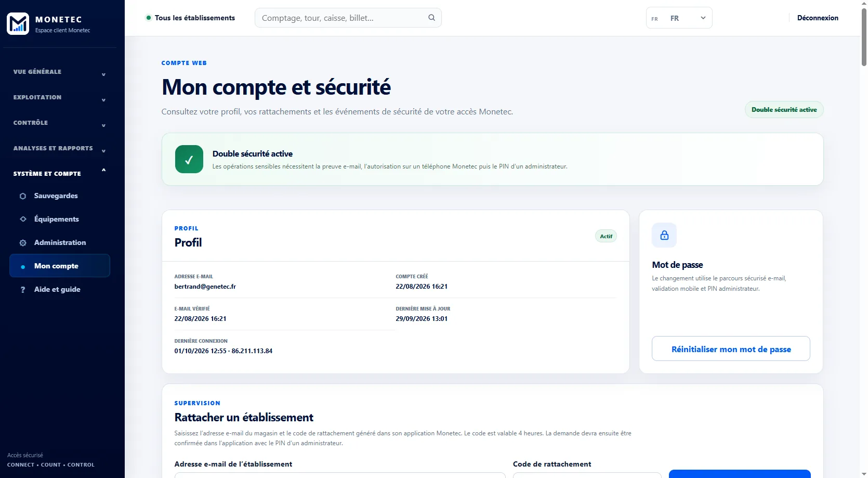The height and width of the screenshot is (478, 868).
Task: Click the compte créé date 22/08/2026 16:21
Action: [x=422, y=287]
